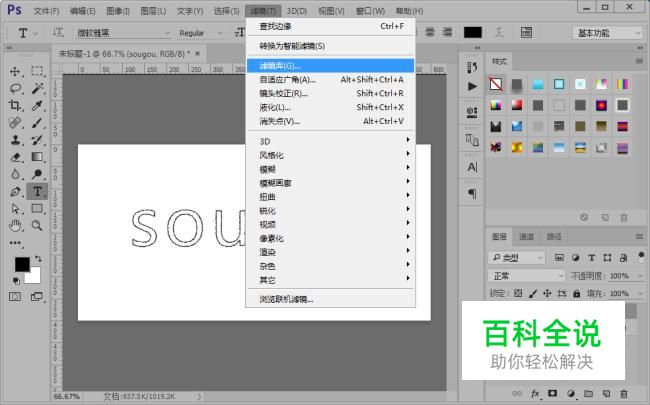Select the Dodge tool
The height and width of the screenshot is (405, 650).
coord(37,174)
